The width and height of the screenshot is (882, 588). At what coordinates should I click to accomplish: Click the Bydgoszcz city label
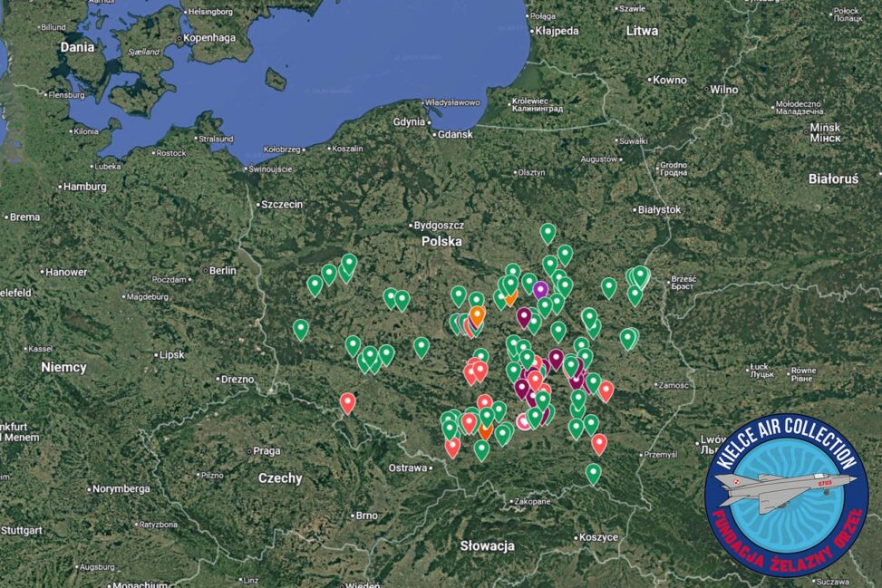(438, 225)
